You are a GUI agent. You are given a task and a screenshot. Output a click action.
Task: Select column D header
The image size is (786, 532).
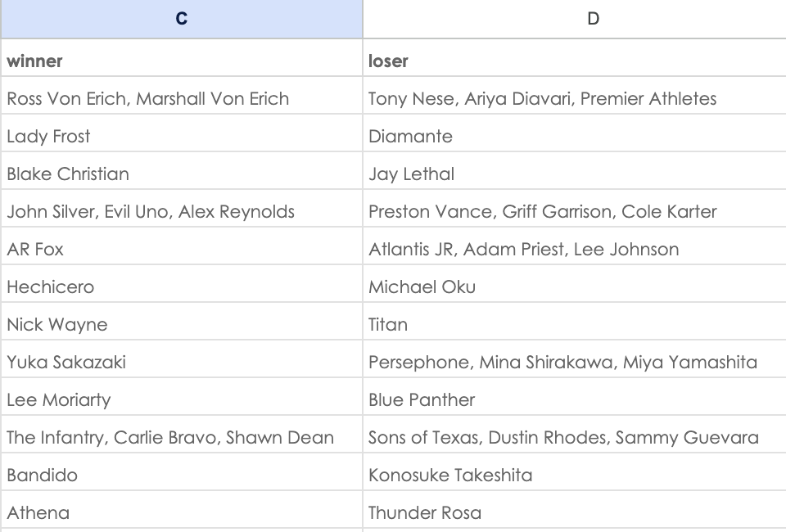(575, 19)
